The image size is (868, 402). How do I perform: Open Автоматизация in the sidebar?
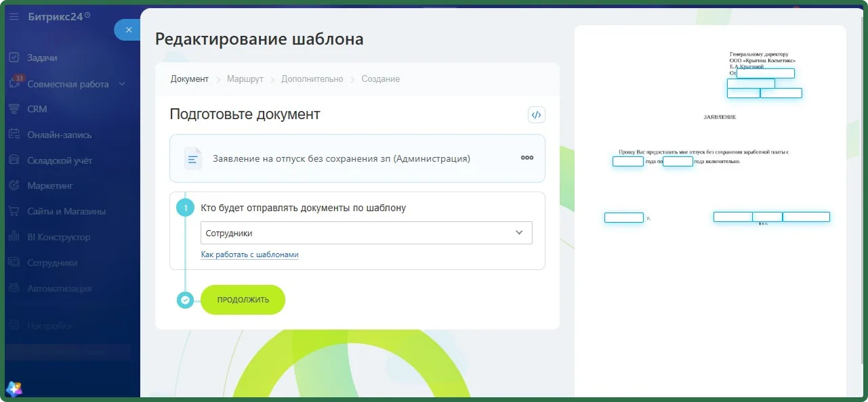(x=59, y=288)
